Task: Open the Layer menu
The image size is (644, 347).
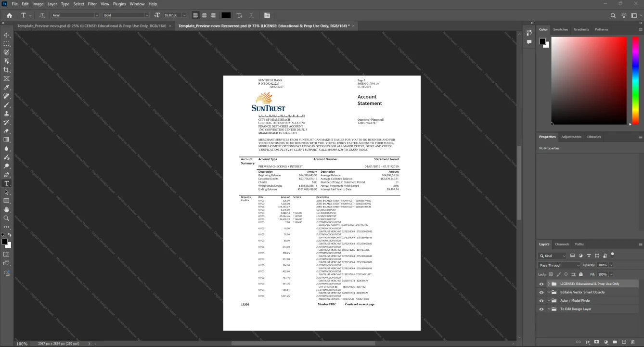Action: click(x=52, y=4)
